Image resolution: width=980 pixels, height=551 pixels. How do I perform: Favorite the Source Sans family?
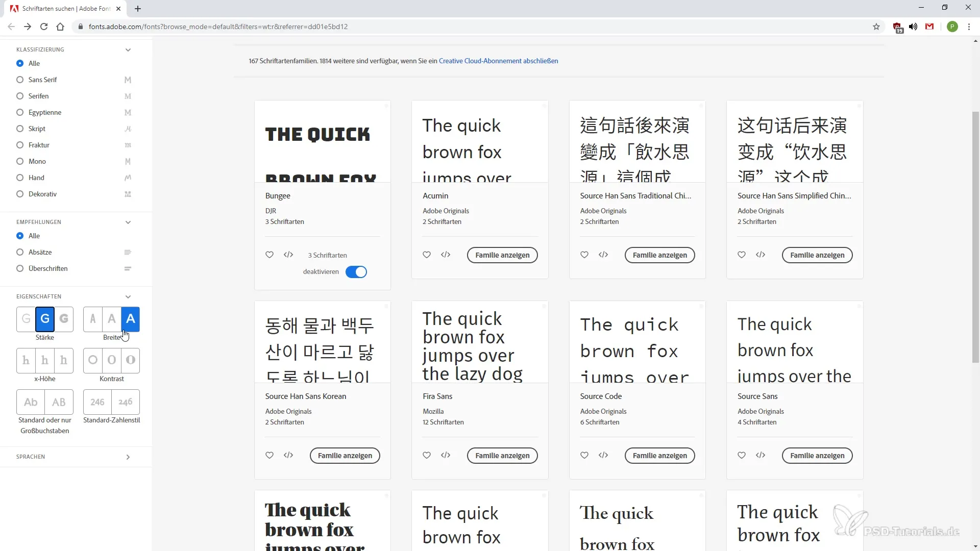tap(742, 455)
